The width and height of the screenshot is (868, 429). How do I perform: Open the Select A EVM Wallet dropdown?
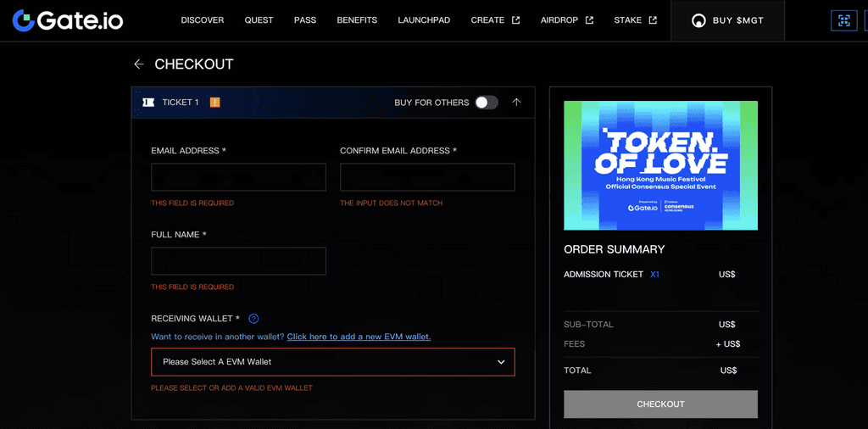click(332, 362)
